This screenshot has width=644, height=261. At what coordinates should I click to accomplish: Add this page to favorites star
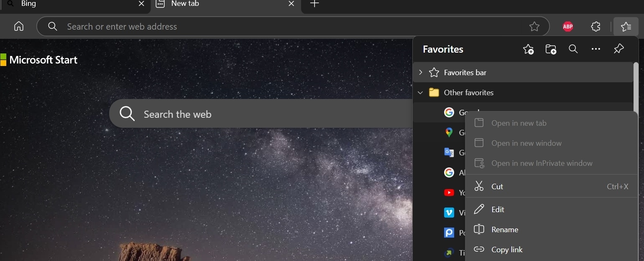(534, 26)
